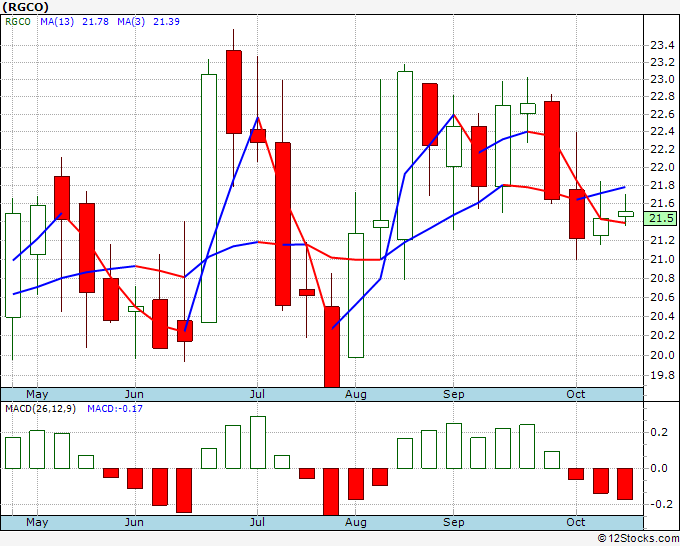The width and height of the screenshot is (680, 546).
Task: Select the 21.0 price axis label
Action: (x=662, y=259)
